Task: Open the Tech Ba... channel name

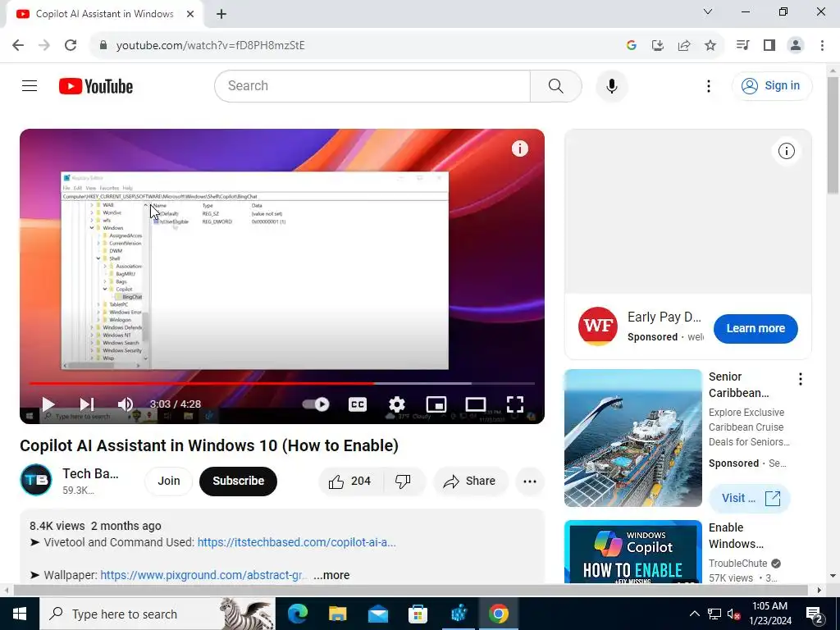Action: [90, 473]
